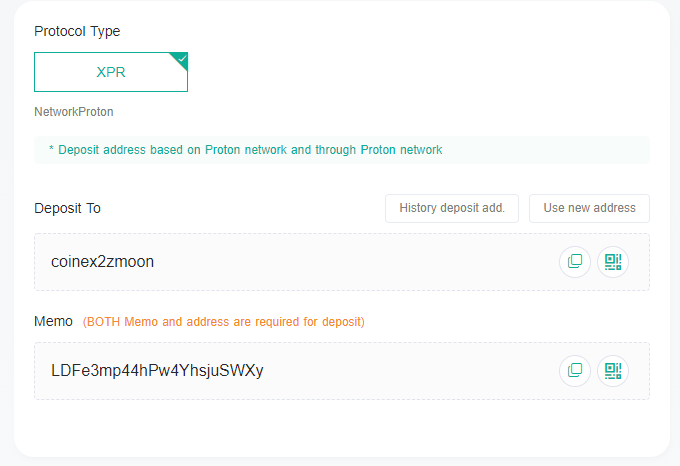Select the XPR protocol type
Screen dimensions: 680x466
(x=111, y=72)
